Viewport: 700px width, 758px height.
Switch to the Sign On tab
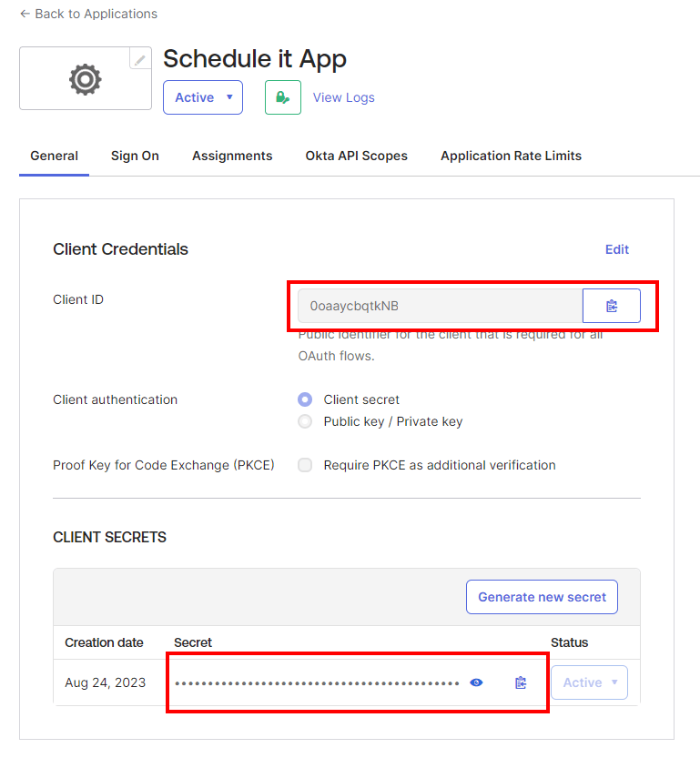click(135, 156)
